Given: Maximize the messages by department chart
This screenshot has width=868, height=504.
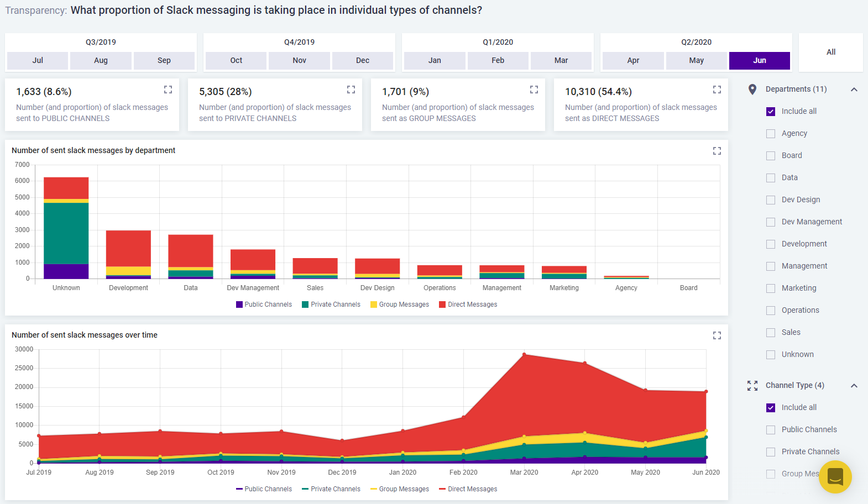Looking at the screenshot, I should [x=717, y=151].
